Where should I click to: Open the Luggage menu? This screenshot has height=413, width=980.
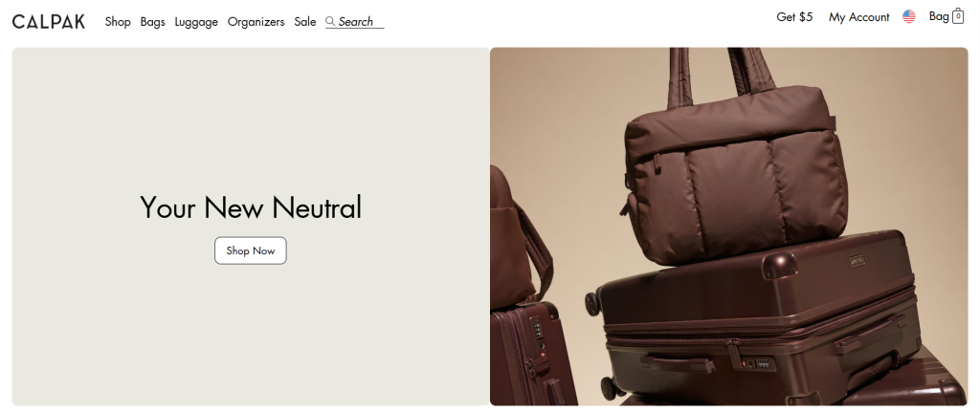pos(196,22)
